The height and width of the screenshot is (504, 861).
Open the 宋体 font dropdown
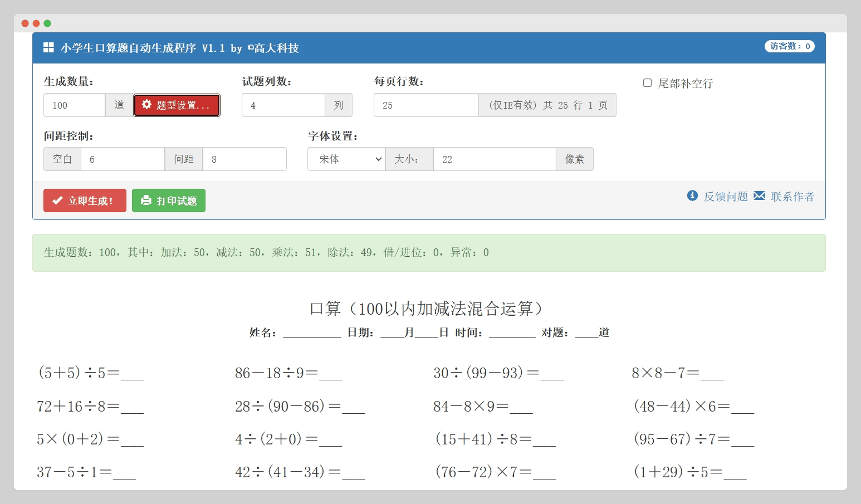point(346,159)
